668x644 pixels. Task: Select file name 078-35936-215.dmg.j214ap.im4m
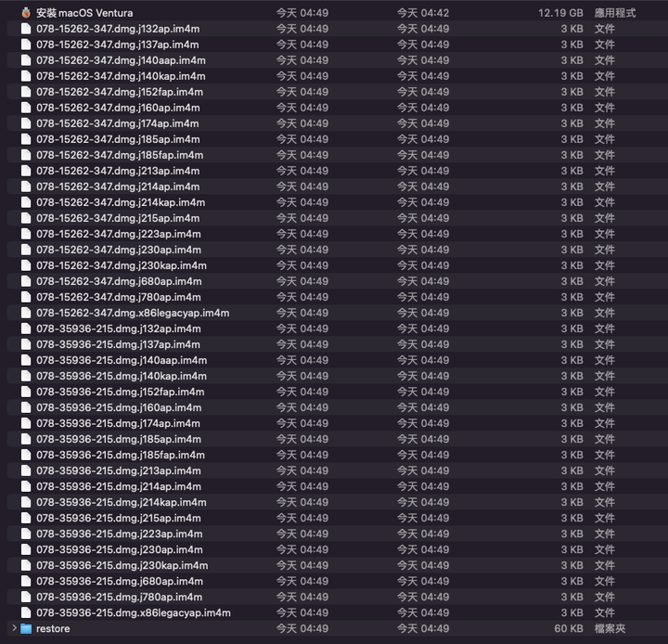[119, 486]
